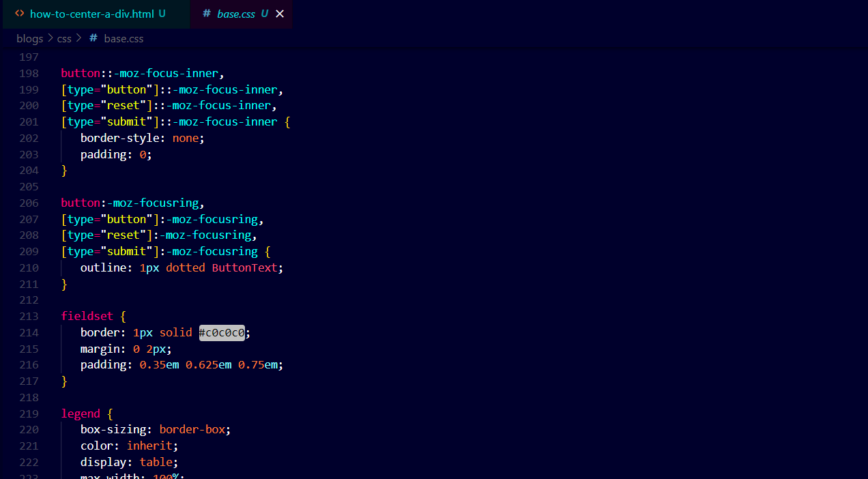
Task: Select the 'legend' selector on line 219
Action: point(80,413)
